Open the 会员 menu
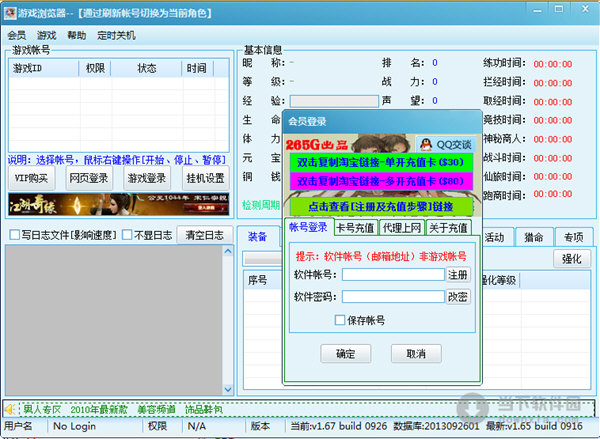 click(x=17, y=34)
